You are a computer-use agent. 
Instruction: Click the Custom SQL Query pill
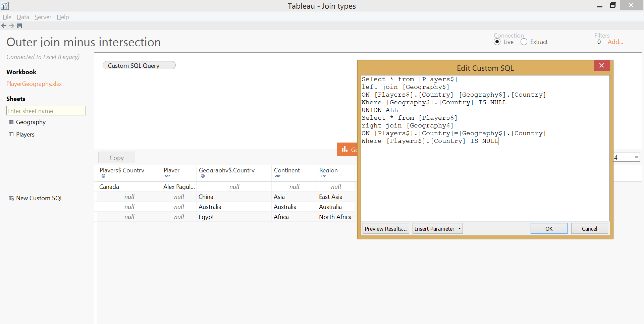(139, 65)
